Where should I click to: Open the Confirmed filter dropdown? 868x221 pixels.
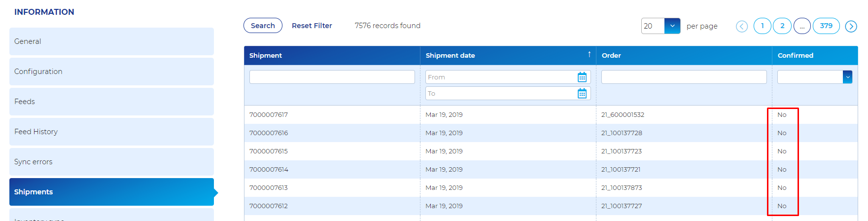pyautogui.click(x=847, y=77)
